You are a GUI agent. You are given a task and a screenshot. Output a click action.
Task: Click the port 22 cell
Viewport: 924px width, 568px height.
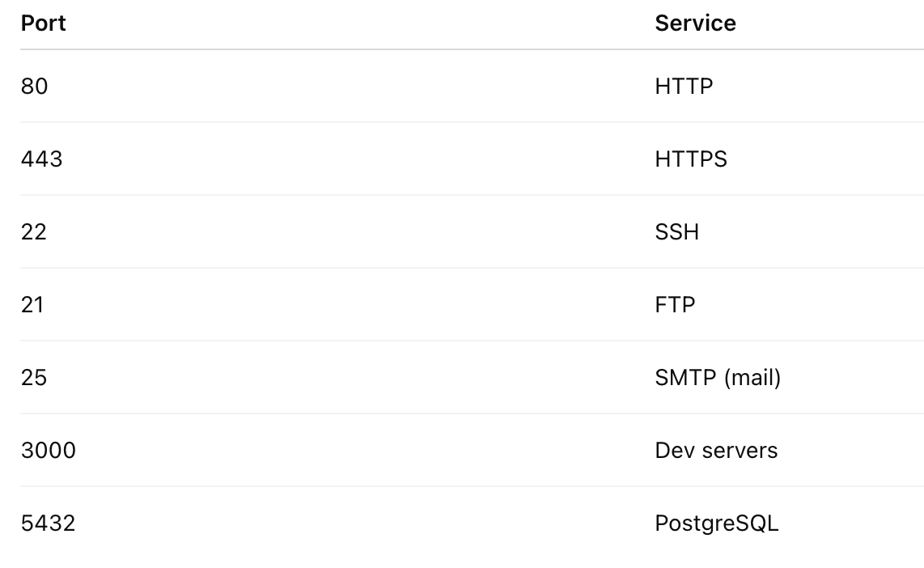34,231
